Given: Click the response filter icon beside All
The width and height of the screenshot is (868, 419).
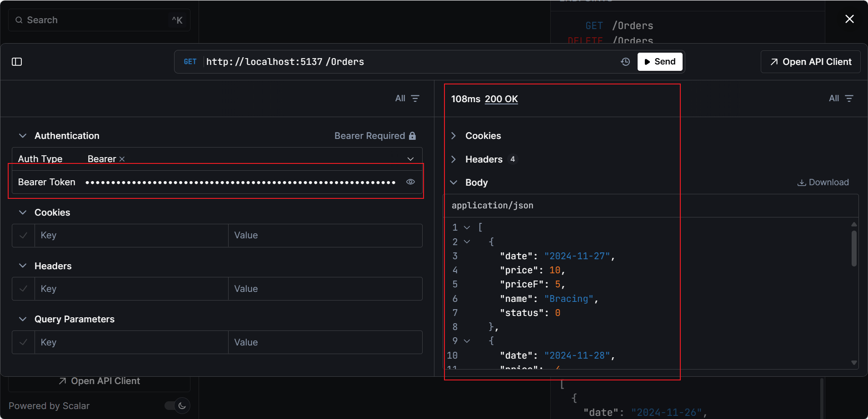Looking at the screenshot, I should (x=849, y=99).
